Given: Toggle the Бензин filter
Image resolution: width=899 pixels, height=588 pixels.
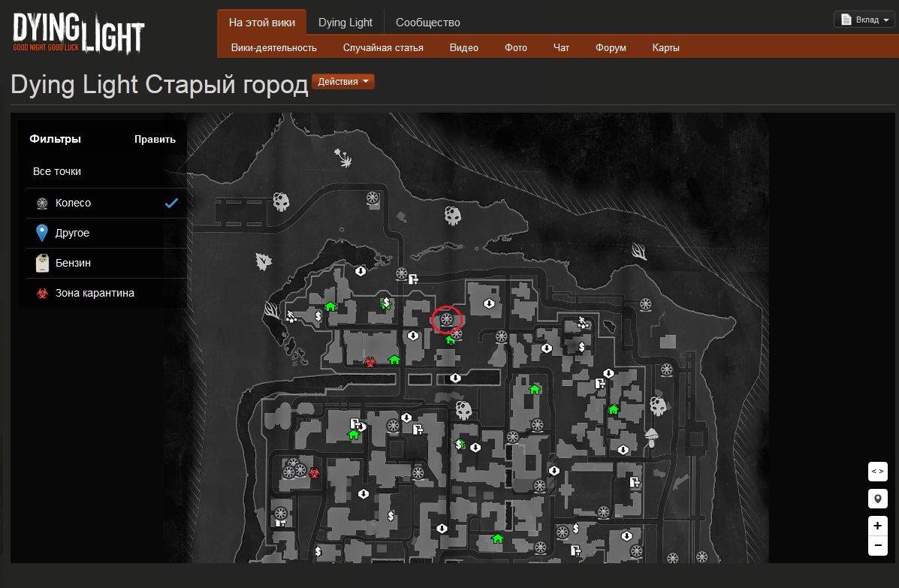Looking at the screenshot, I should coord(106,263).
